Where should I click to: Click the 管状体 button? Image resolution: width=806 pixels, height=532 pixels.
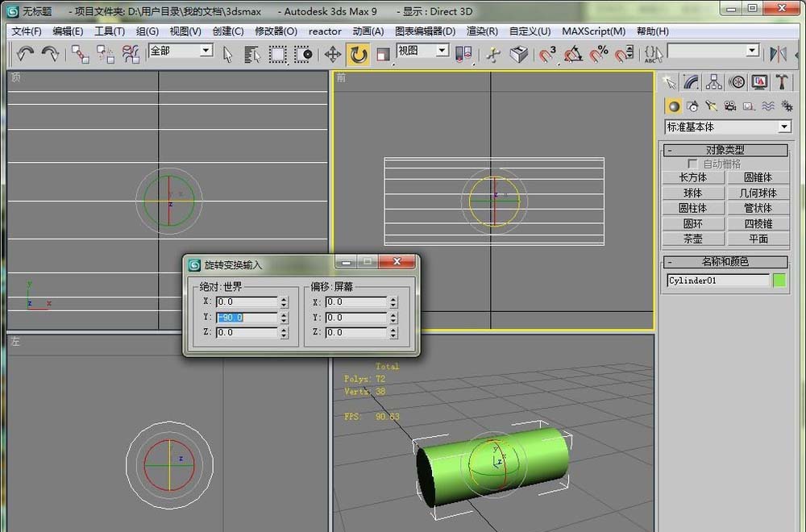point(758,208)
